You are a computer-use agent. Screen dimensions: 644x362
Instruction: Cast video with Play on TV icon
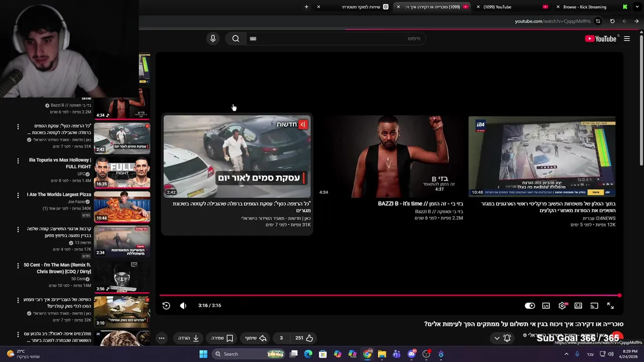pos(594,306)
